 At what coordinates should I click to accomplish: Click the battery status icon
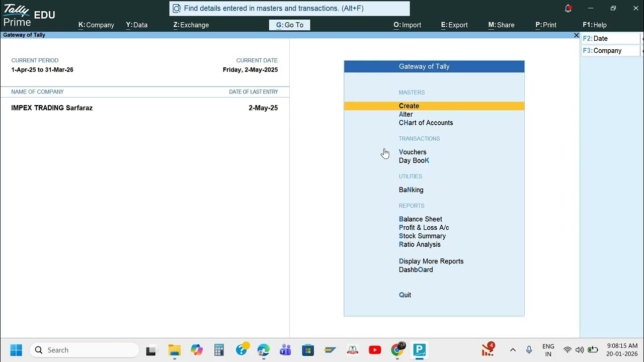[x=593, y=350]
